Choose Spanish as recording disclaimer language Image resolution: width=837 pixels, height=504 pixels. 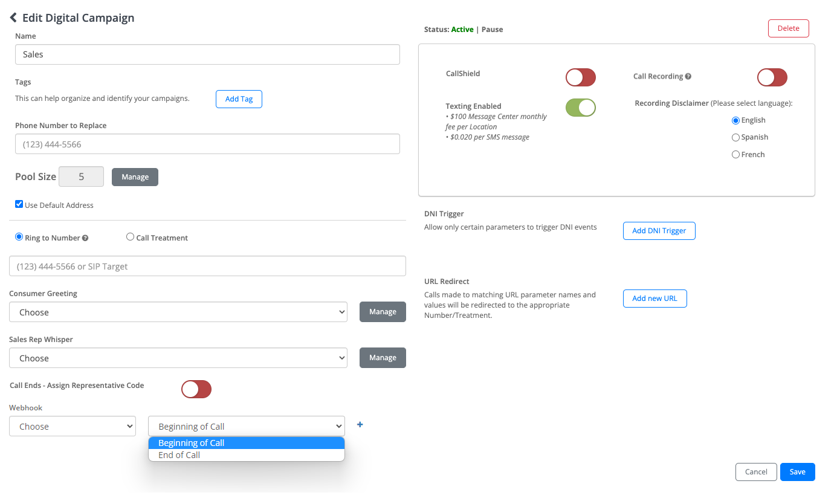pyautogui.click(x=735, y=137)
